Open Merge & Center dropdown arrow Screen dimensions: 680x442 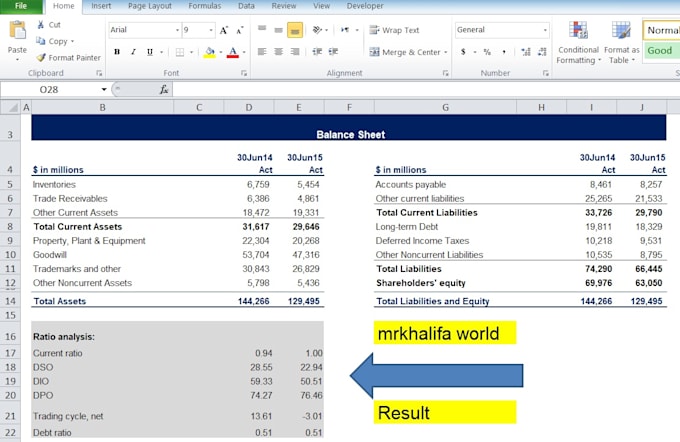(445, 52)
